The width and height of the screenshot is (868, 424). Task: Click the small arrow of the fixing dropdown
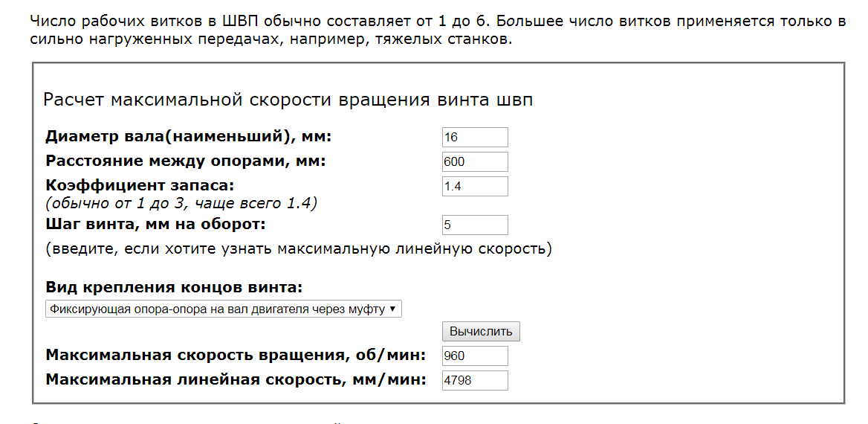[392, 309]
